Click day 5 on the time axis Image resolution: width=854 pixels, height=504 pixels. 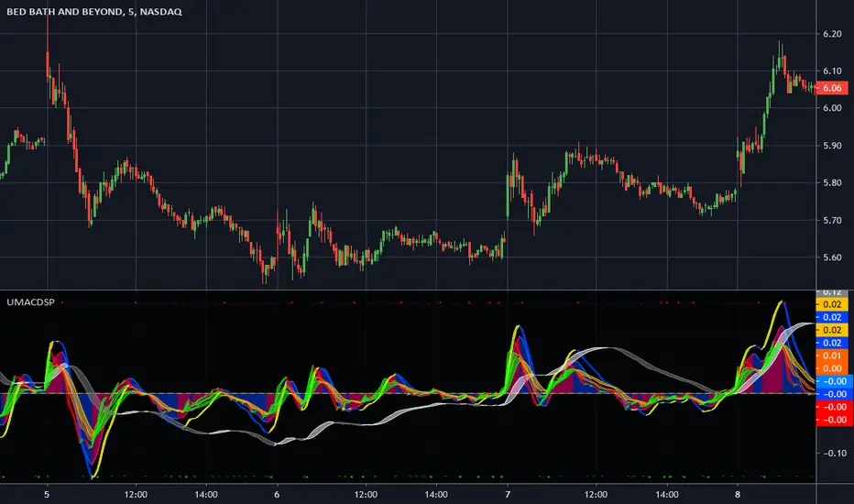(x=47, y=494)
